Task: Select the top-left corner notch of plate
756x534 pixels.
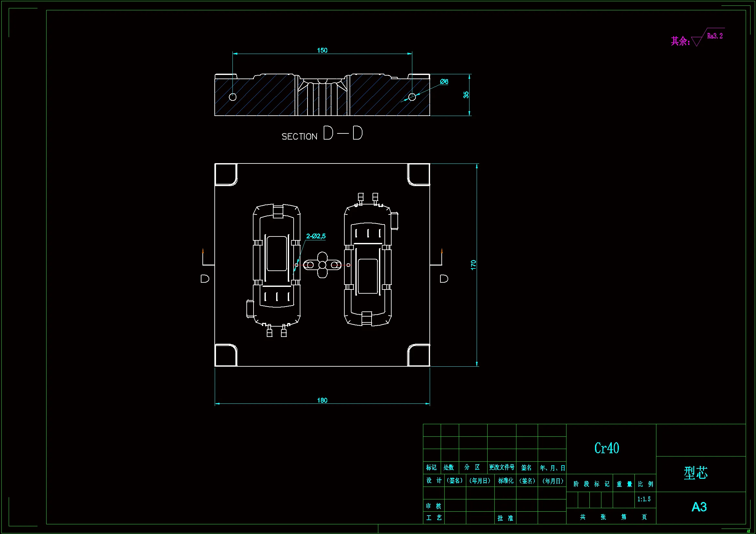Action: coord(226,175)
